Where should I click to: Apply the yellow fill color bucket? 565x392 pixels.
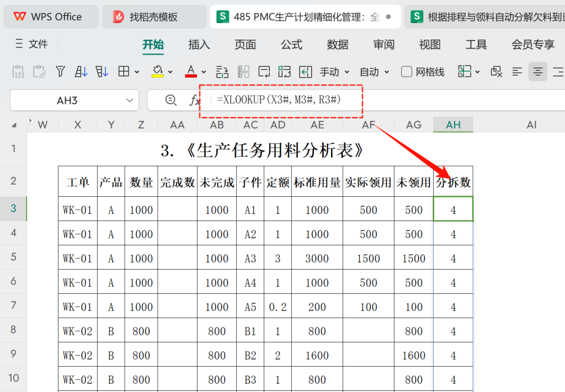tap(157, 72)
